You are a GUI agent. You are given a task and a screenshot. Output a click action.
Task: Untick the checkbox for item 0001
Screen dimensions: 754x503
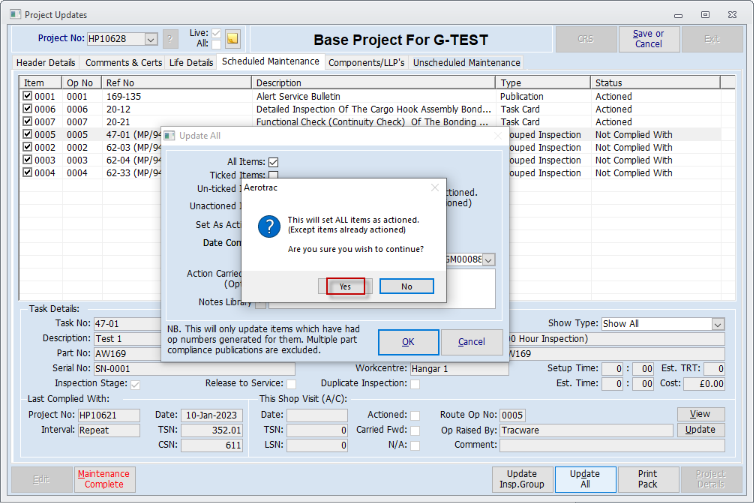(x=27, y=96)
